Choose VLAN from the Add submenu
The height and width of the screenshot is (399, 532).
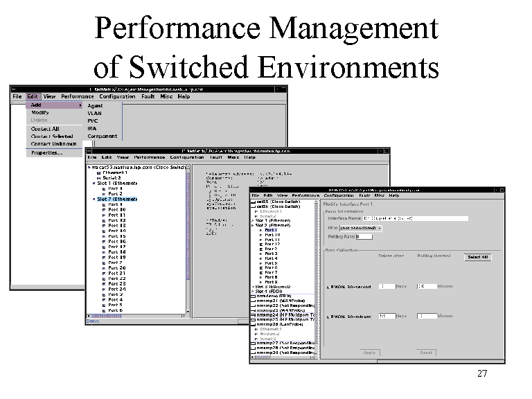[x=95, y=113]
